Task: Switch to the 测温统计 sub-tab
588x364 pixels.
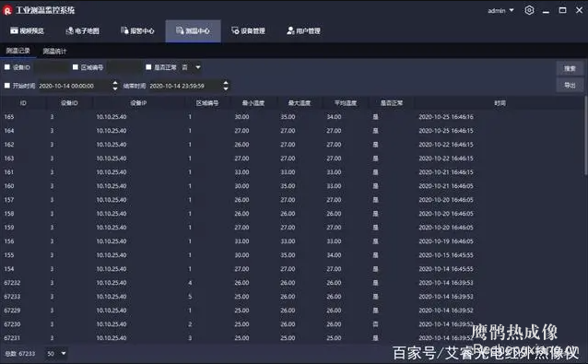Action: pos(54,51)
